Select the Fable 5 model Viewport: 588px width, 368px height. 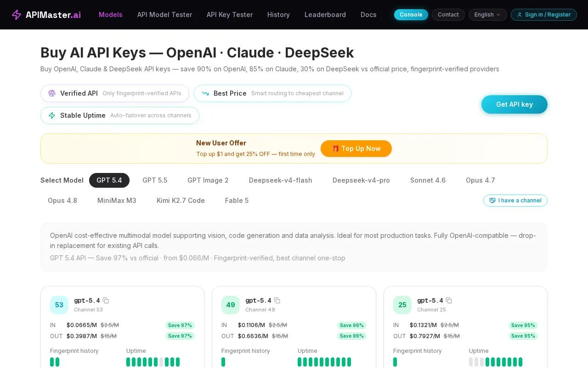pyautogui.click(x=237, y=201)
